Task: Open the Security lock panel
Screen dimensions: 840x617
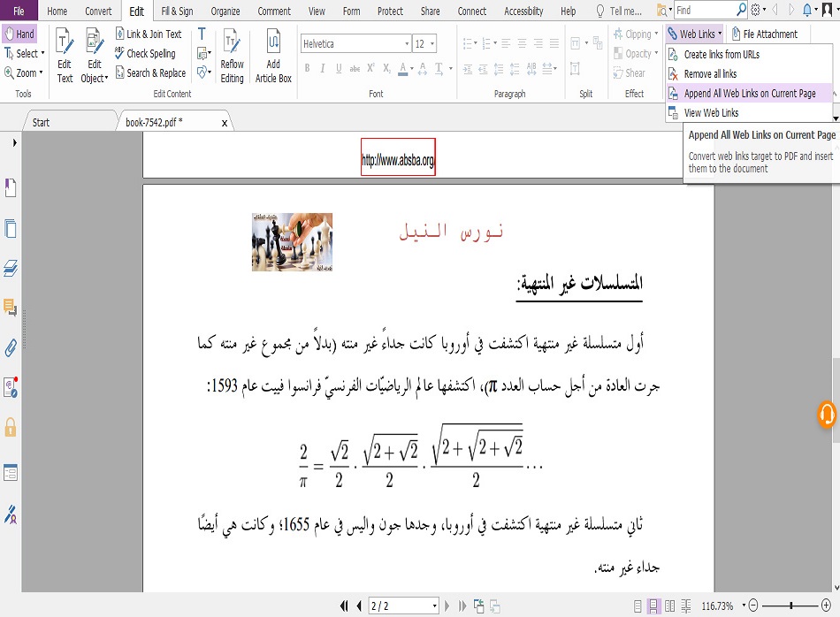Action: point(11,429)
